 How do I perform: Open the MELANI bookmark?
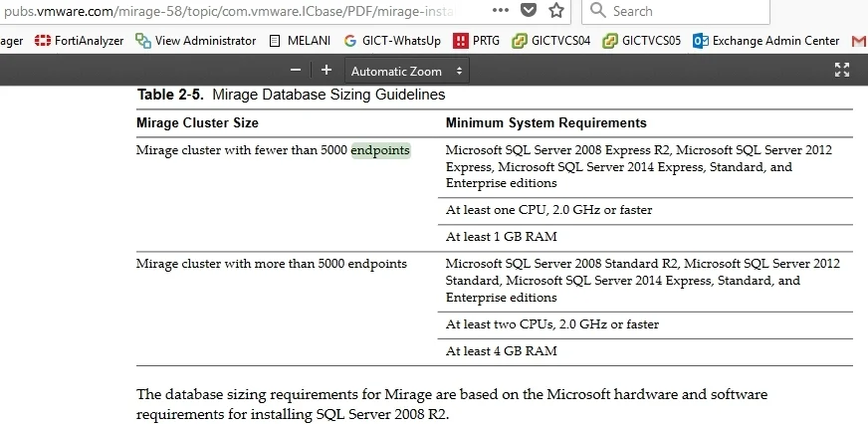[x=300, y=41]
